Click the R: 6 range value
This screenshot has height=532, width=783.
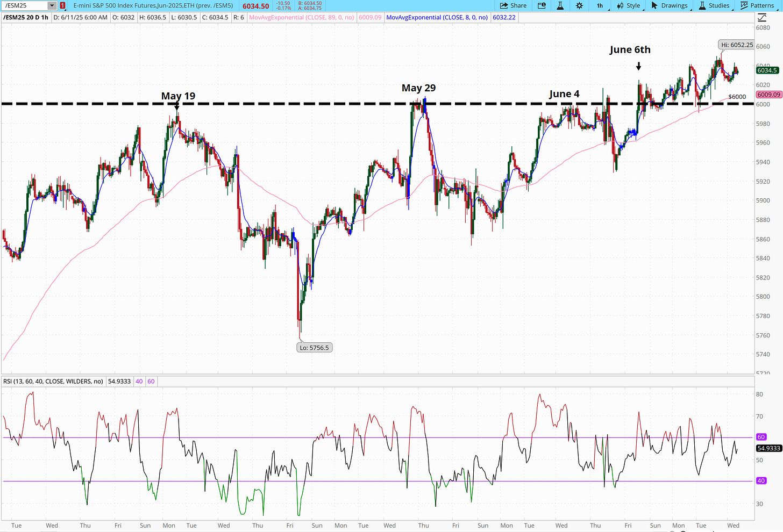[x=239, y=17]
